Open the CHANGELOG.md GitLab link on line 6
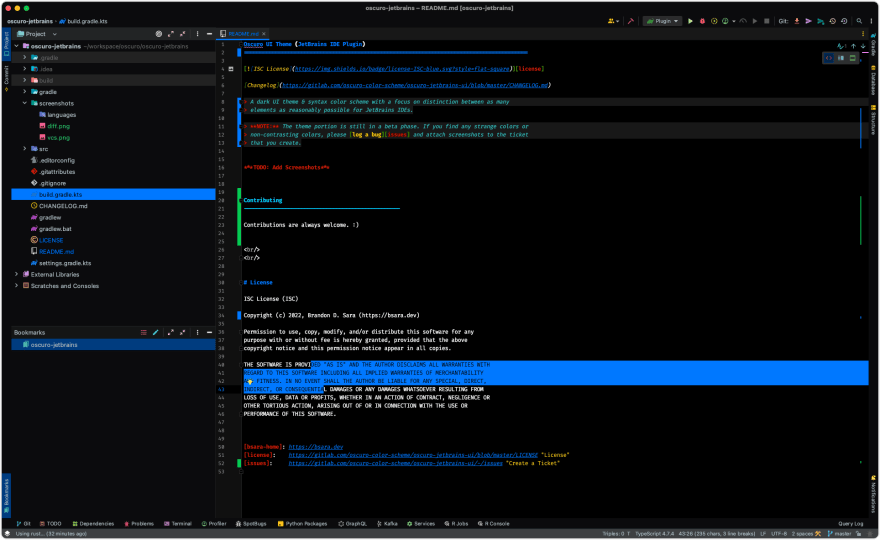 [415, 85]
